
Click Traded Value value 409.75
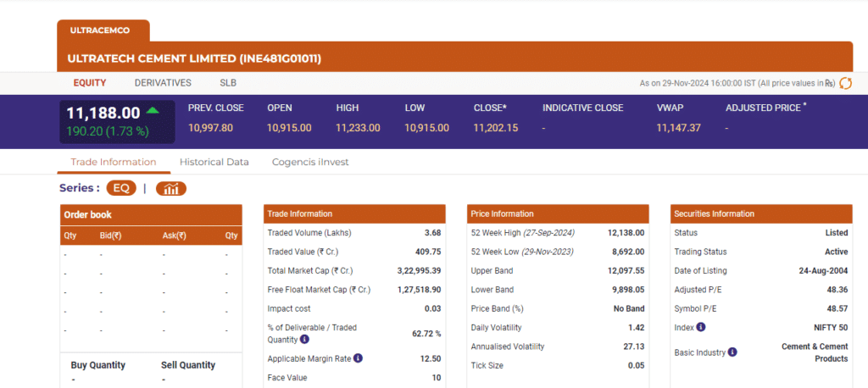tap(428, 252)
